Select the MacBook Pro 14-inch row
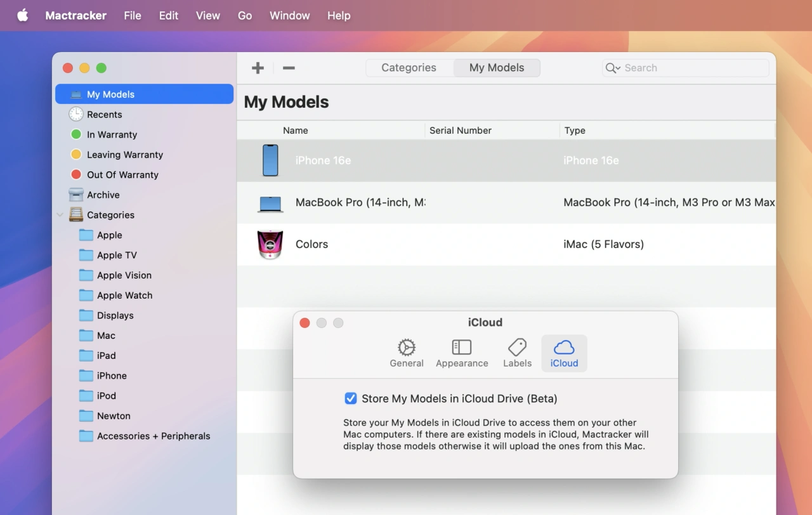The image size is (812, 515). point(444,203)
